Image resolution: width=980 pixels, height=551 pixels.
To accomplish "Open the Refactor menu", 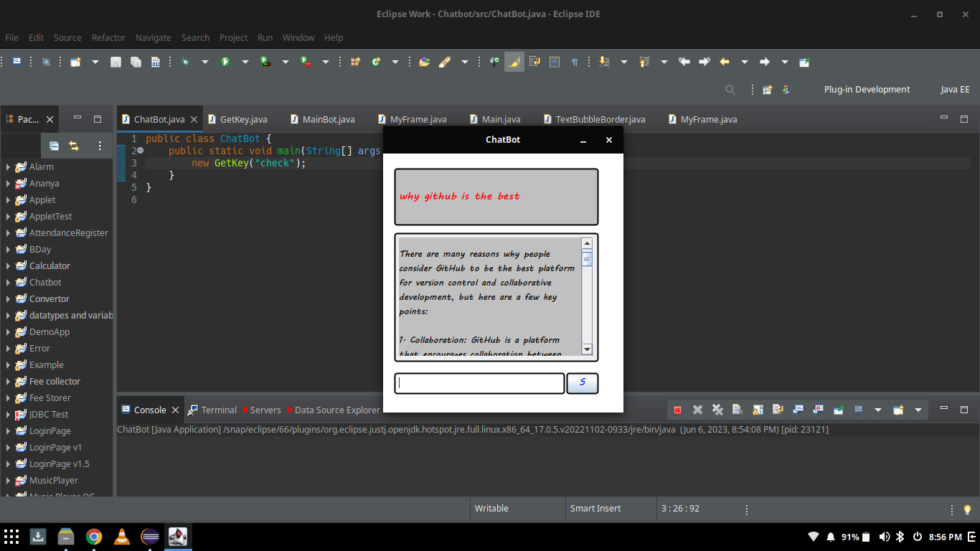I will point(108,37).
